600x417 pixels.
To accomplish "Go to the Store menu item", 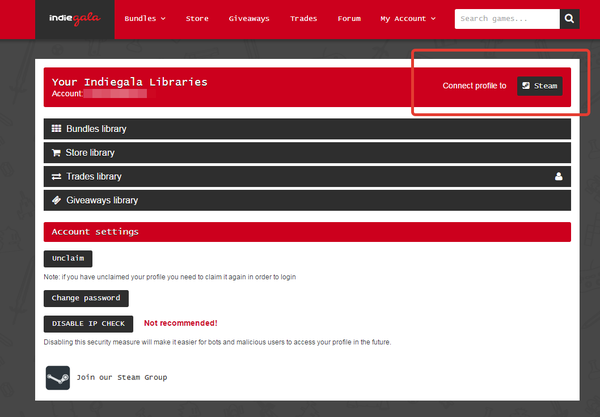I will coord(197,19).
